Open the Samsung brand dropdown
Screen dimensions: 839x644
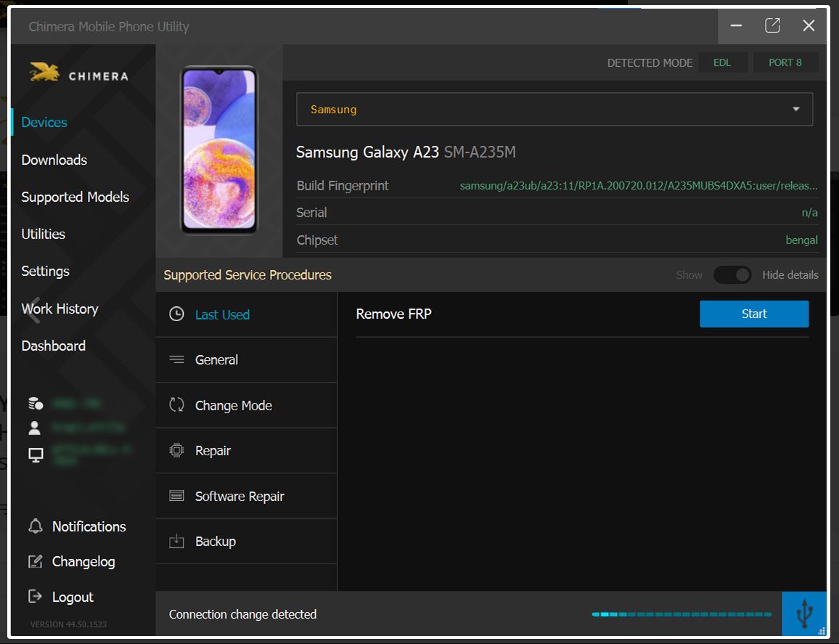coord(554,109)
